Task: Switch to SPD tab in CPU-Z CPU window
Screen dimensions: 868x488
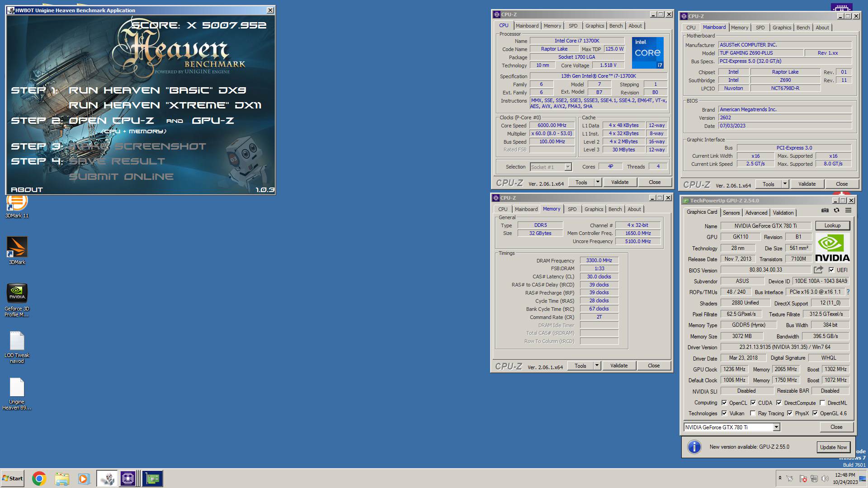Action: tap(573, 26)
